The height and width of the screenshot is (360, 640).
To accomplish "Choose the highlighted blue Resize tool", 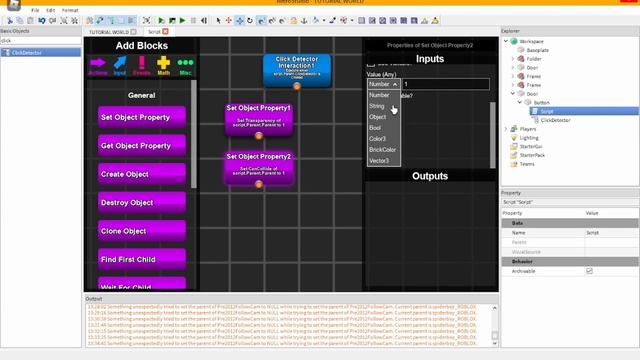I will click(x=240, y=20).
